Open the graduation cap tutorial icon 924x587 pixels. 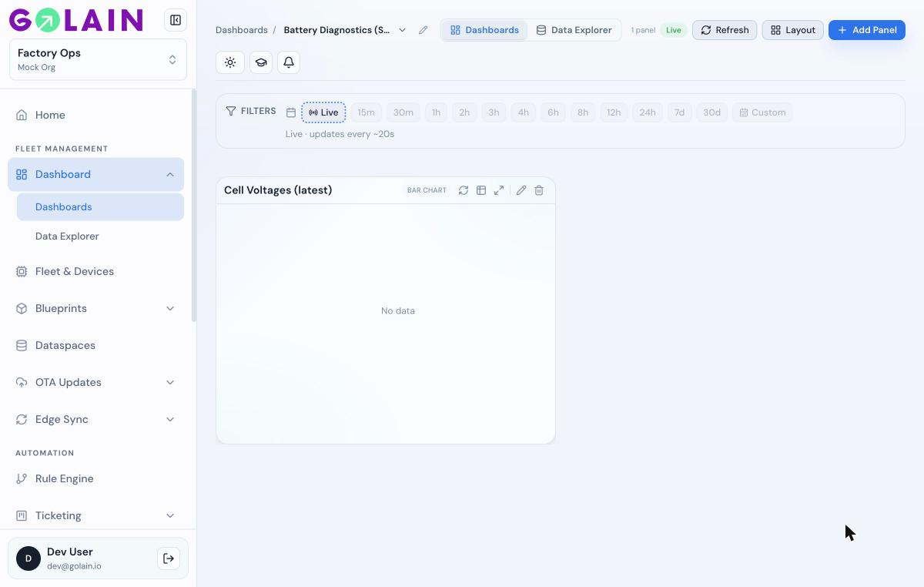coord(261,62)
